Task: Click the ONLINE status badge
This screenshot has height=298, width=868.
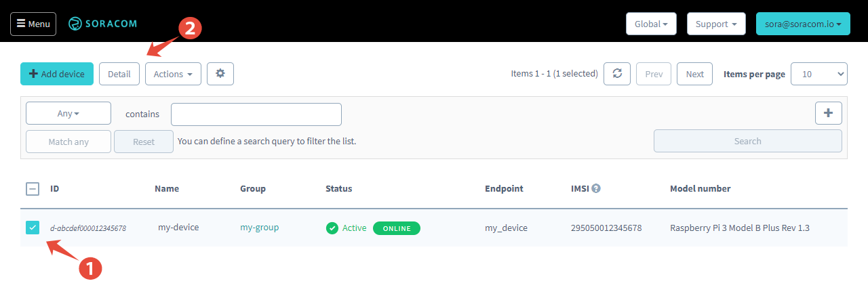Action: point(397,228)
